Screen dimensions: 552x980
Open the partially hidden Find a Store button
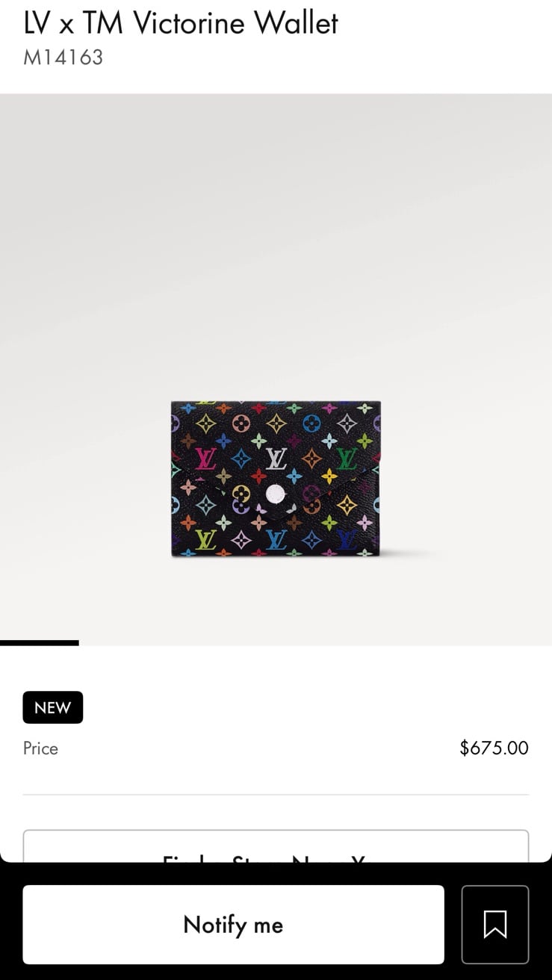[276, 846]
